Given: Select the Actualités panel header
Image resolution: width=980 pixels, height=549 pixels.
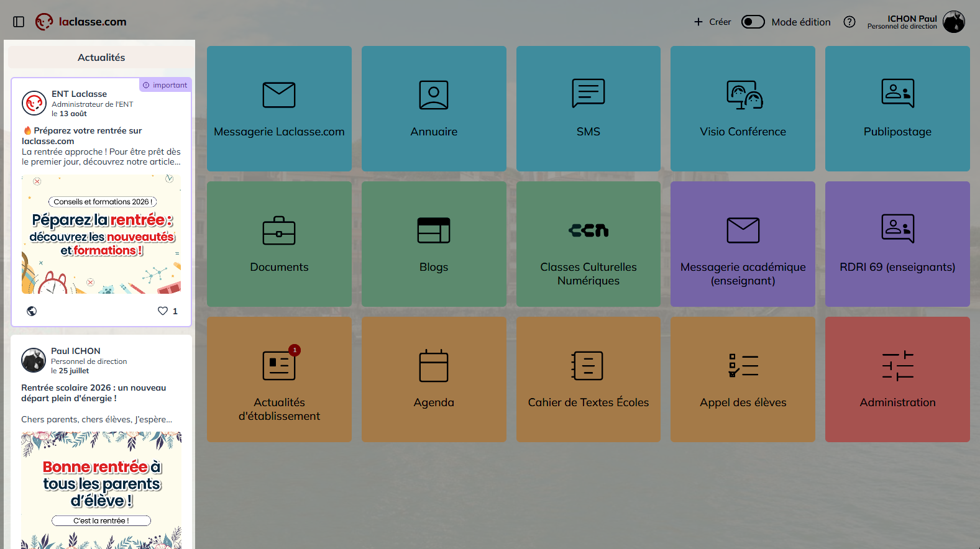Looking at the screenshot, I should 101,57.
